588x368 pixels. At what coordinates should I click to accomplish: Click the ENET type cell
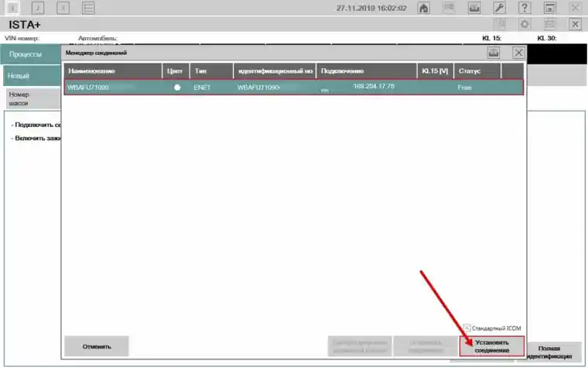click(202, 88)
